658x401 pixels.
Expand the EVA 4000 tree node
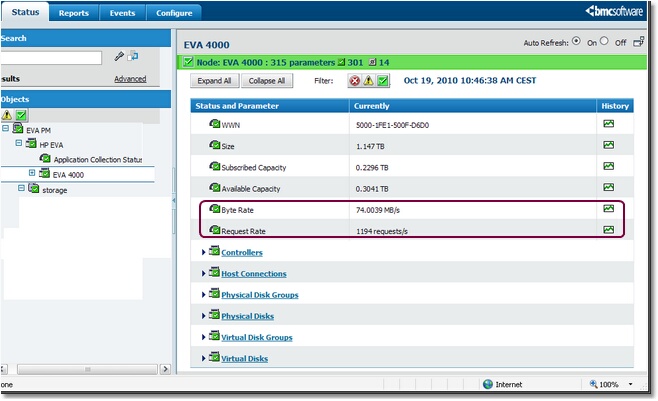[32, 173]
